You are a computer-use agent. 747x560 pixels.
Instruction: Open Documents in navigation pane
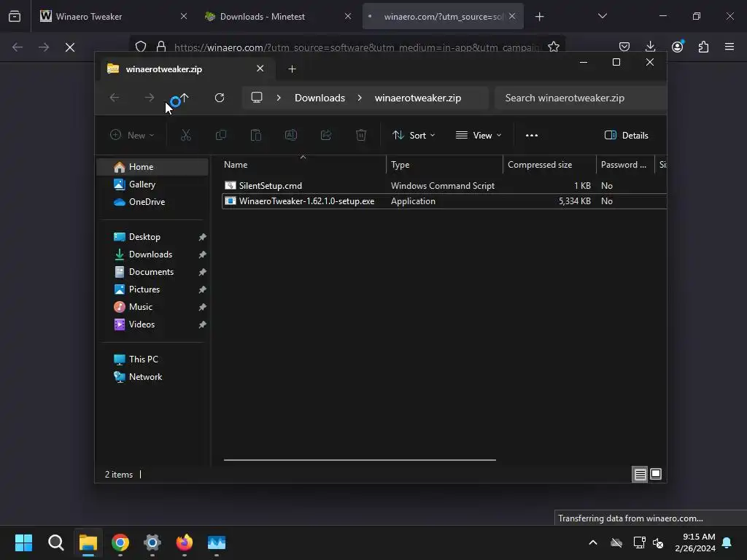tap(152, 272)
